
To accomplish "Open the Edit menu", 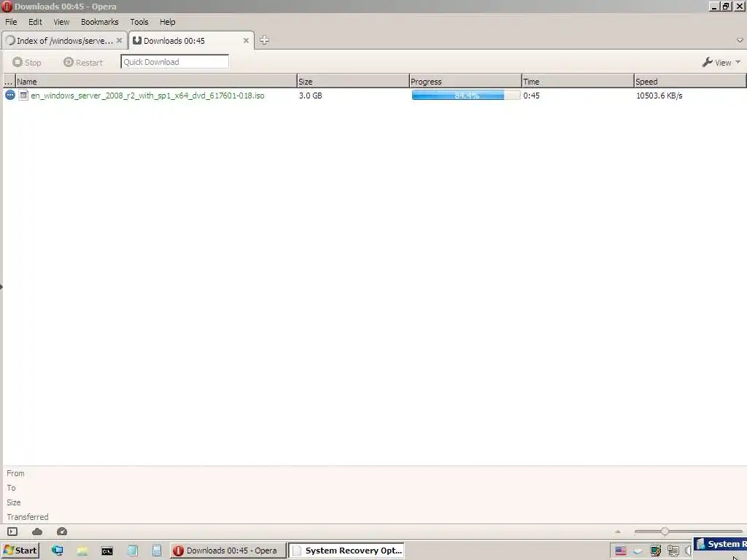I will [x=35, y=22].
